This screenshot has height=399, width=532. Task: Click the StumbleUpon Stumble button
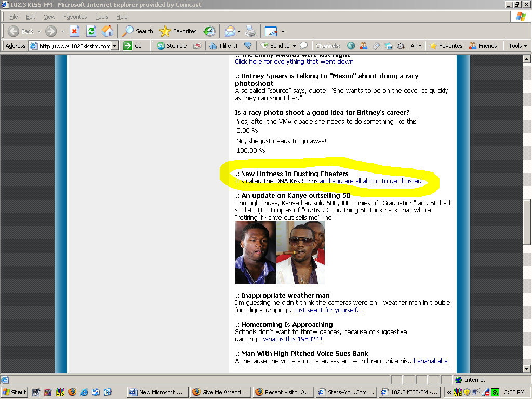point(171,46)
